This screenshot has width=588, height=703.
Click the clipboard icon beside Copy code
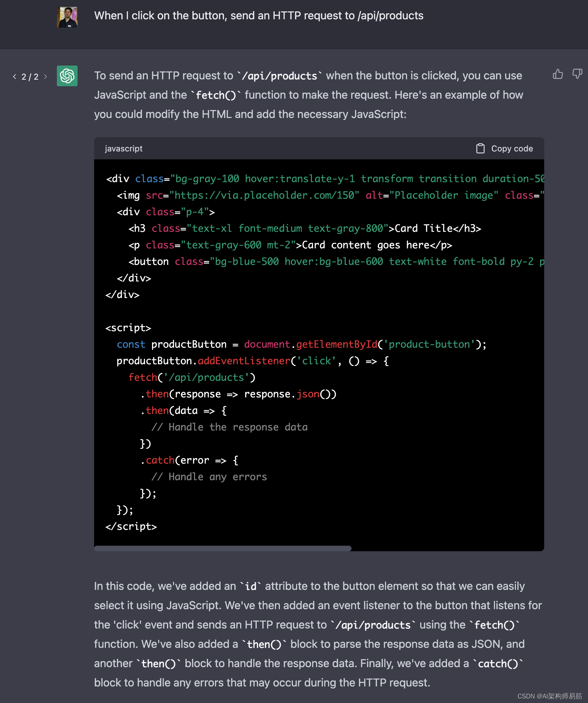pos(480,149)
